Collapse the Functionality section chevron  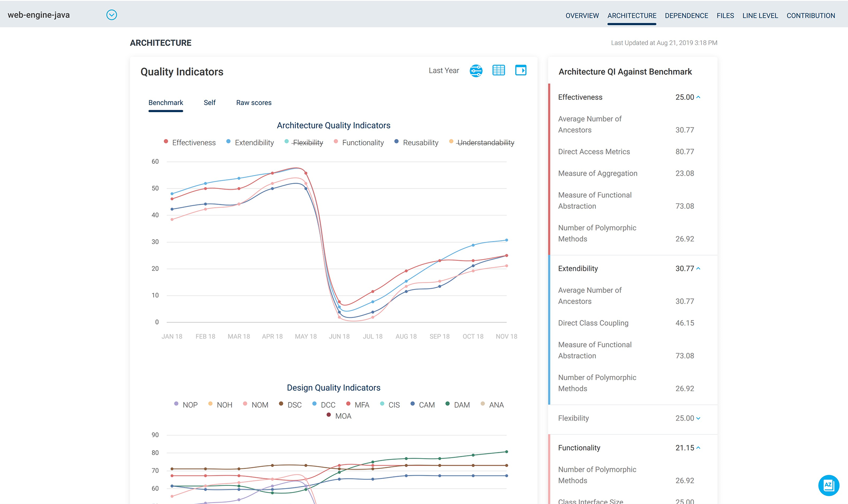(698, 448)
